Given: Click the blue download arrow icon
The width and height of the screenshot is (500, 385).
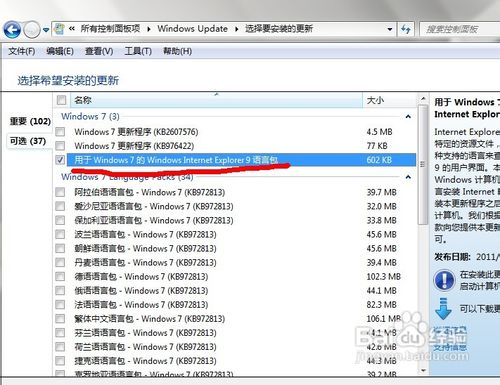Looking at the screenshot, I should click(443, 309).
